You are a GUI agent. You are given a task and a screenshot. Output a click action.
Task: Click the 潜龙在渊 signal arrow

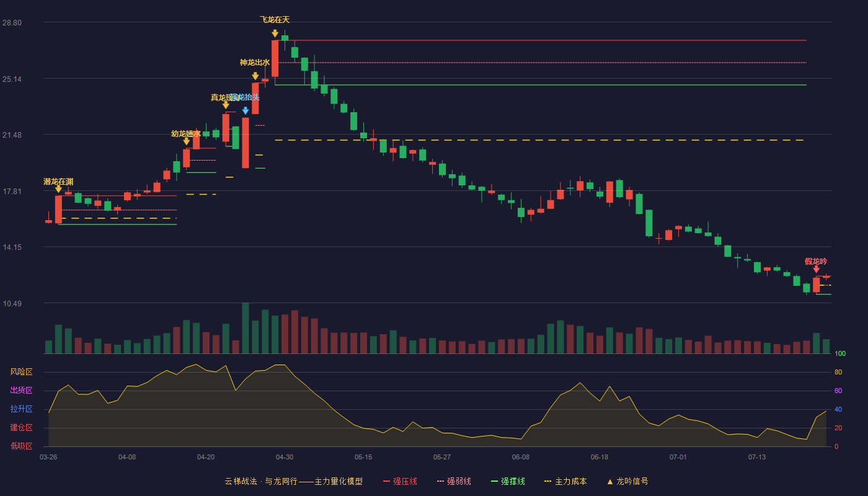[58, 189]
